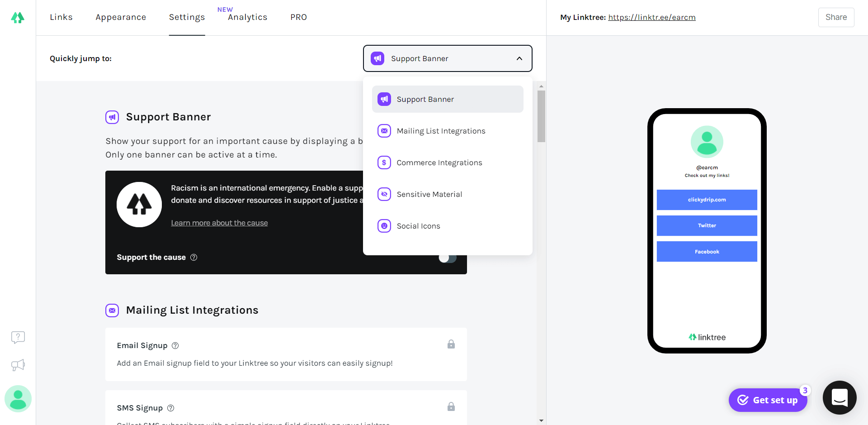This screenshot has width=868, height=425.
Task: Open the help question bubble icon
Action: click(18, 337)
